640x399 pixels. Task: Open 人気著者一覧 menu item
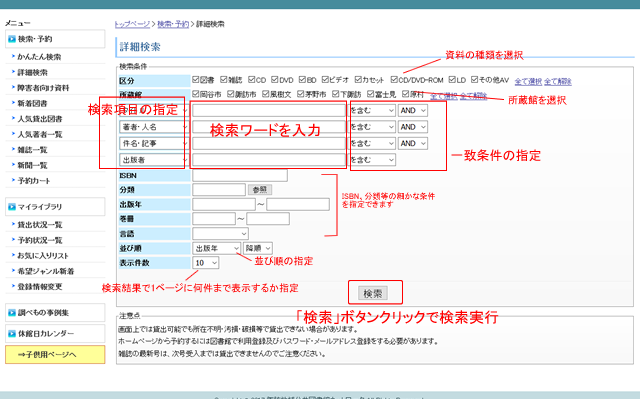pyautogui.click(x=40, y=134)
